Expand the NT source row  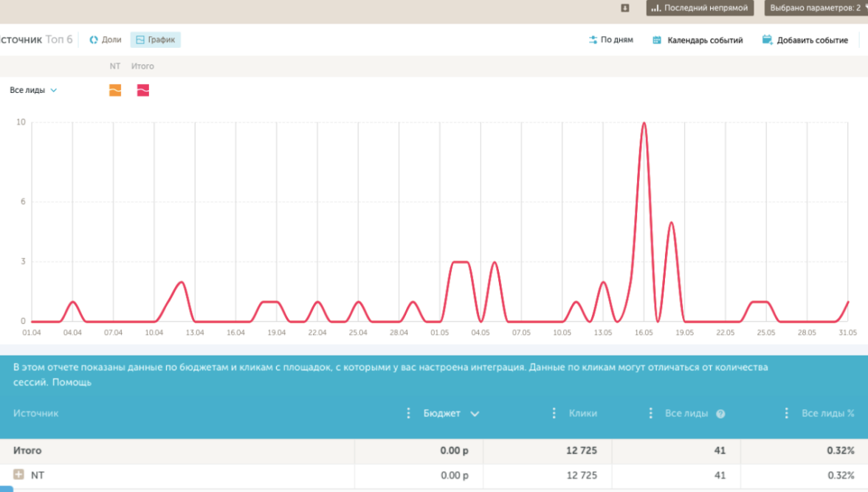tap(19, 475)
